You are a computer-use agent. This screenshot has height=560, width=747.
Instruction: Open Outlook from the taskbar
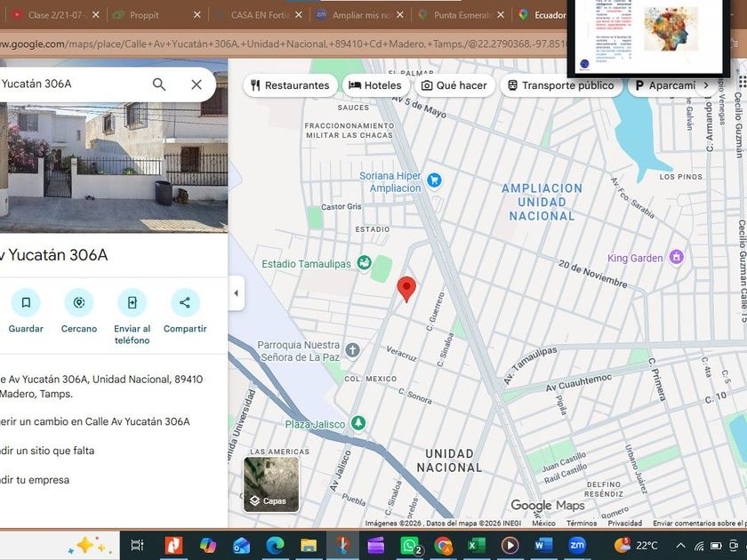[x=242, y=545]
